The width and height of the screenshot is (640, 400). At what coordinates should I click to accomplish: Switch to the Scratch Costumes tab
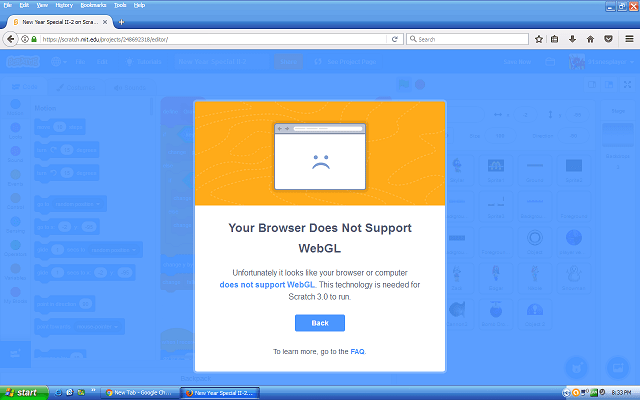[76, 87]
